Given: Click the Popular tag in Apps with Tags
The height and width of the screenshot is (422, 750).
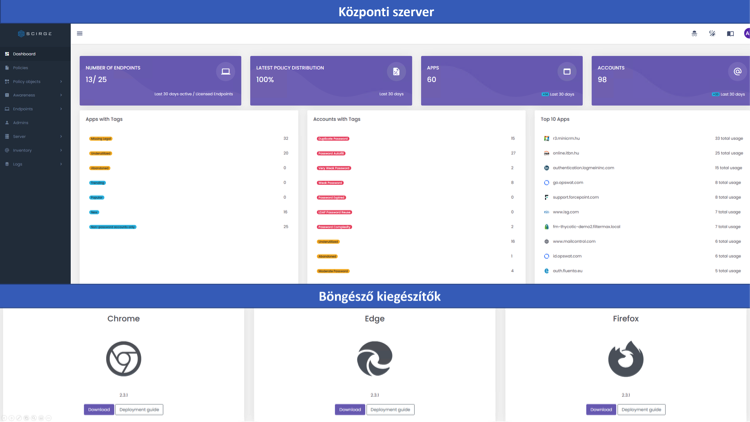Looking at the screenshot, I should [97, 198].
